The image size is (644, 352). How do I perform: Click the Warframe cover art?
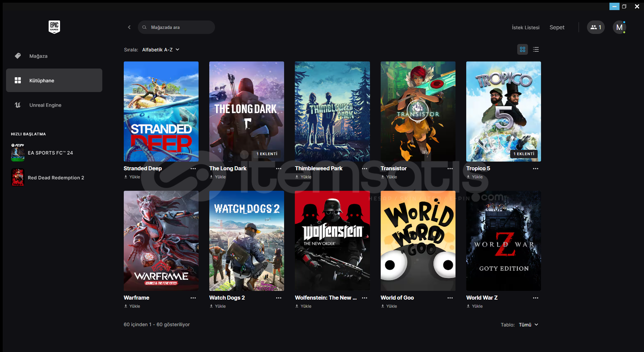tap(161, 241)
